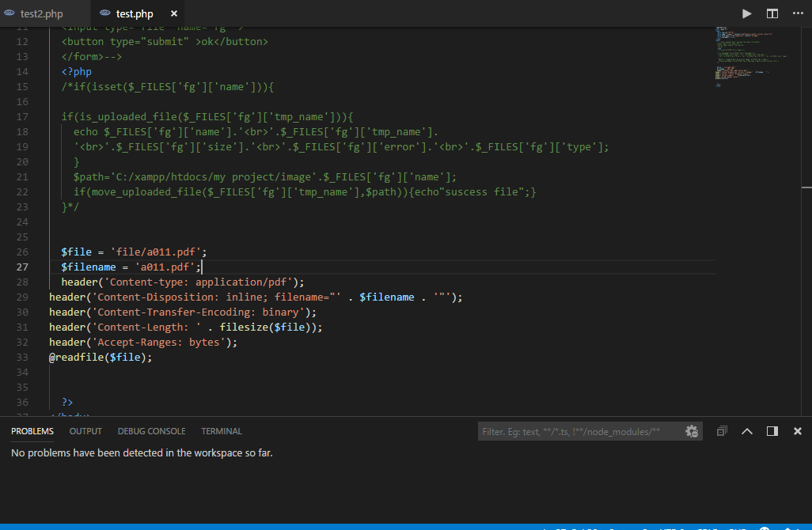Image resolution: width=812 pixels, height=530 pixels.
Task: Click the Content-Transfer-Encoding header line
Action: (183, 312)
